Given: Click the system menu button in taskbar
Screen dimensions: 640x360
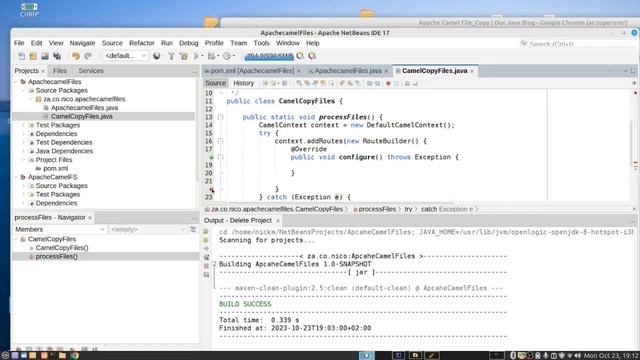Looking at the screenshot, I should pyautogui.click(x=4, y=356).
